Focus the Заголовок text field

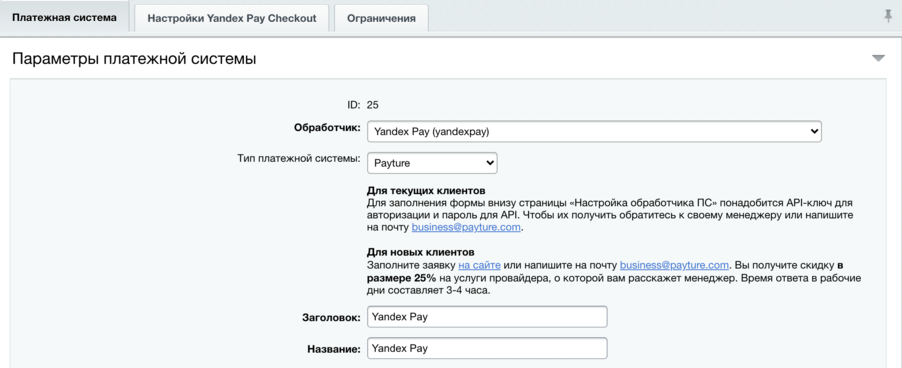[x=487, y=317]
